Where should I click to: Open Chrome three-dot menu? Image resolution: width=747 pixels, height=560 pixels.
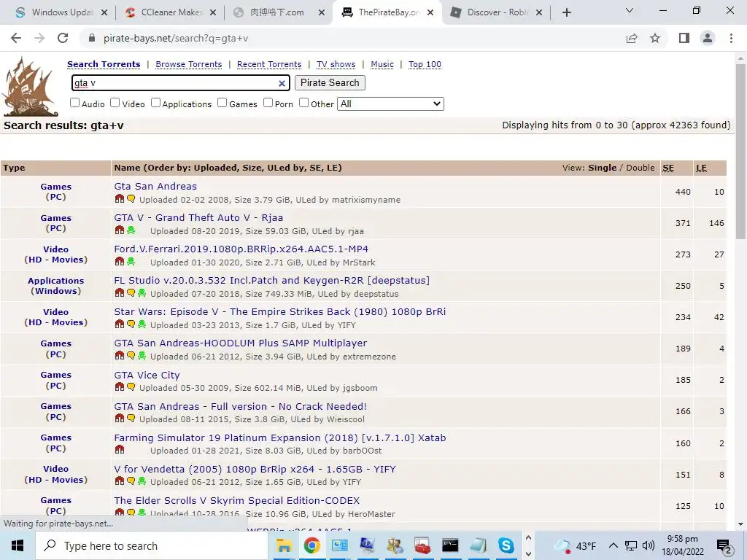(731, 38)
